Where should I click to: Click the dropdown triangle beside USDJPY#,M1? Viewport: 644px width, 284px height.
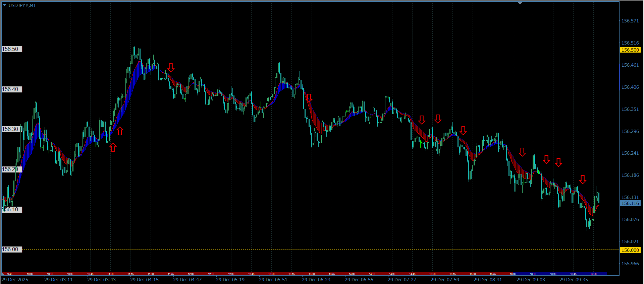(4, 5)
